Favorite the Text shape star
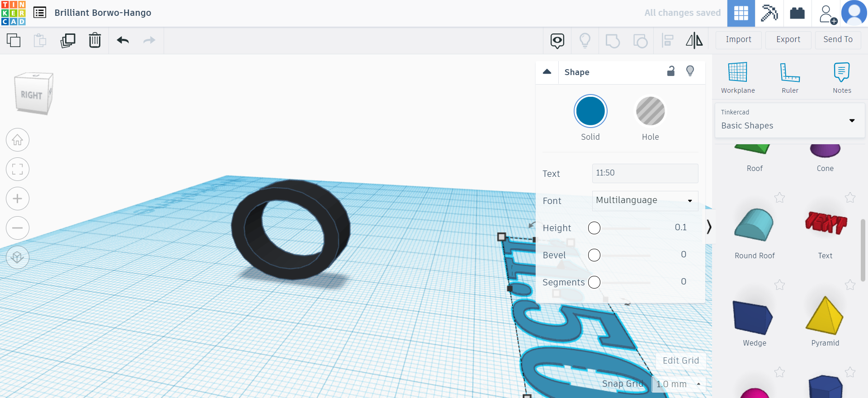The width and height of the screenshot is (868, 398). [850, 198]
